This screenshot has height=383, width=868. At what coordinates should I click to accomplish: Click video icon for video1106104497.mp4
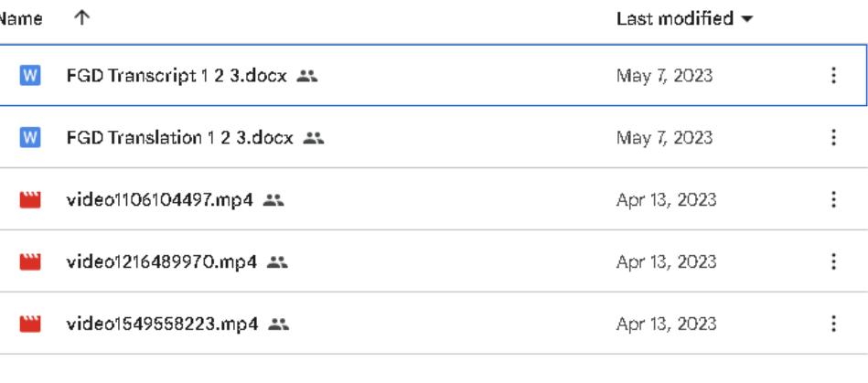pos(30,200)
